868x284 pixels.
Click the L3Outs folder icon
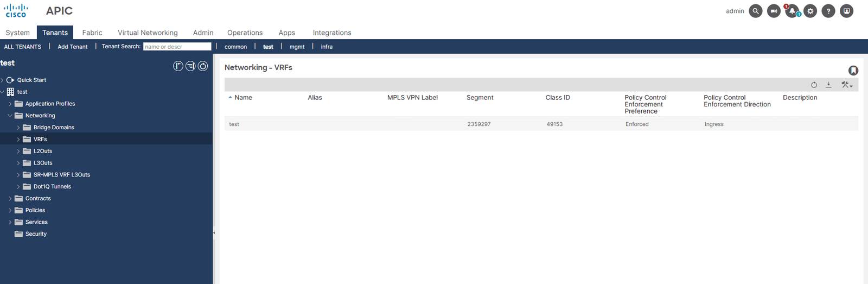click(x=27, y=163)
